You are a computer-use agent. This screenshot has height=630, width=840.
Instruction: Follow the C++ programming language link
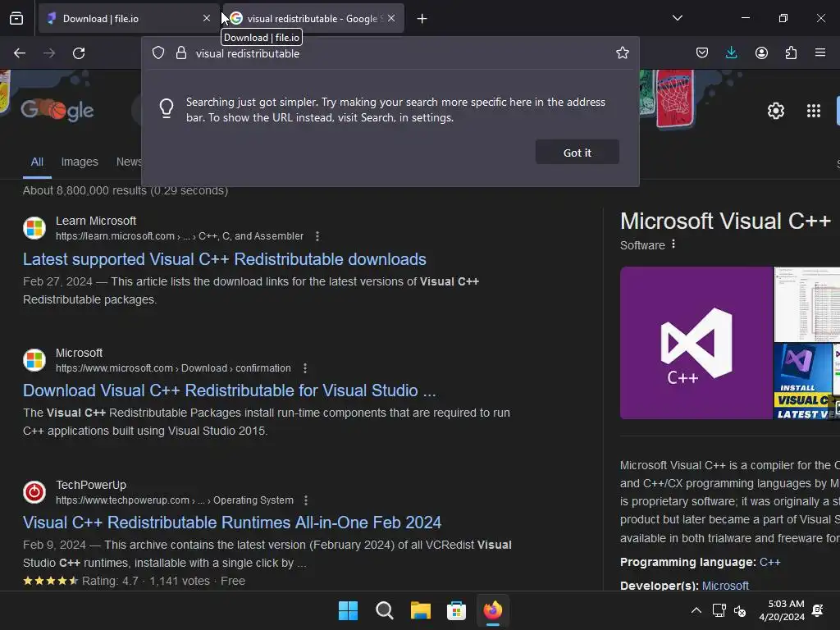click(769, 563)
